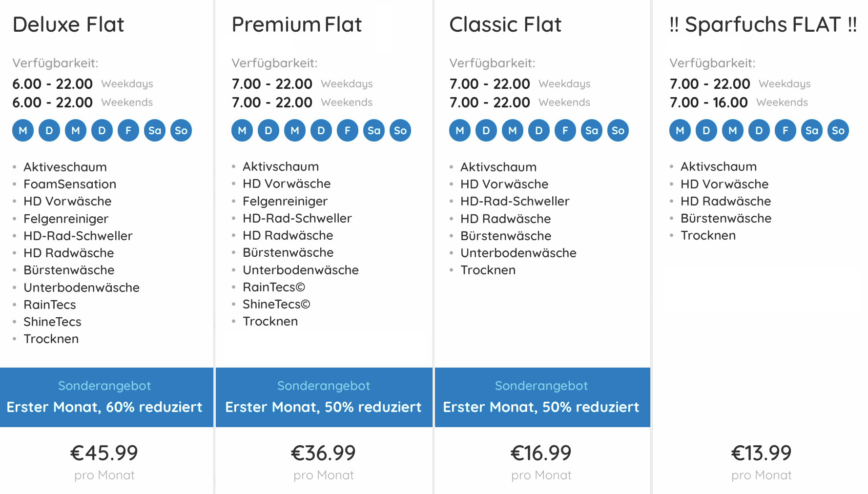
Task: Click the So day badge under Classic Flat
Action: coord(618,130)
